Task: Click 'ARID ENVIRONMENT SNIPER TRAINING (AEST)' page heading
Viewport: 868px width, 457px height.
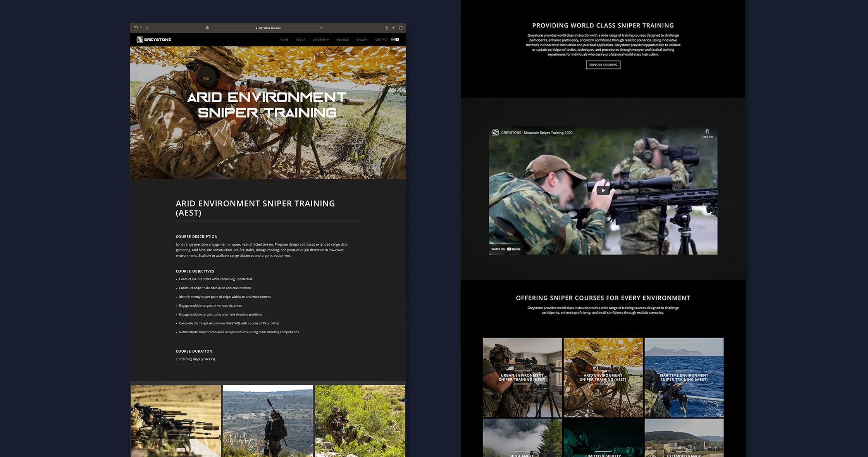Action: click(x=255, y=208)
